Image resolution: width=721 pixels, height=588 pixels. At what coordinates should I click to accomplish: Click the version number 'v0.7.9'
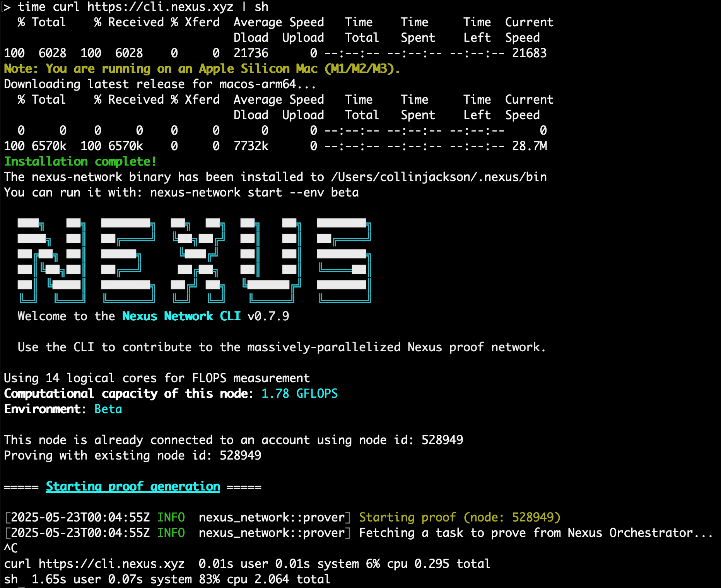268,316
